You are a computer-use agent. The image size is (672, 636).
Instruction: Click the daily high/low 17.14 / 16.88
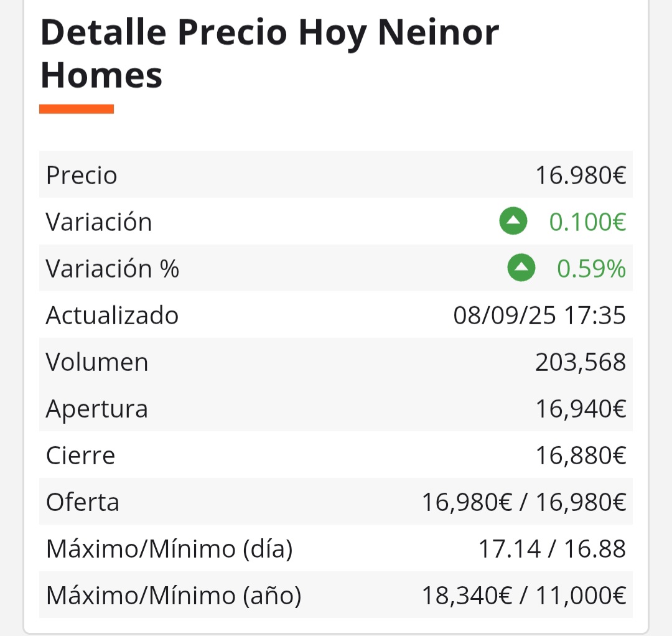tap(552, 549)
